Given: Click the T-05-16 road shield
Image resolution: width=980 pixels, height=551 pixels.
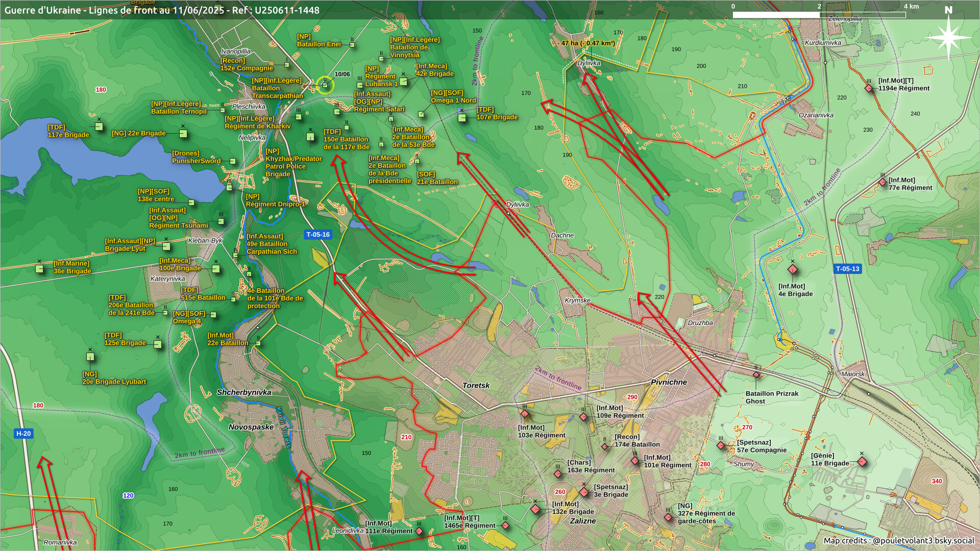Looking at the screenshot, I should coord(318,235).
